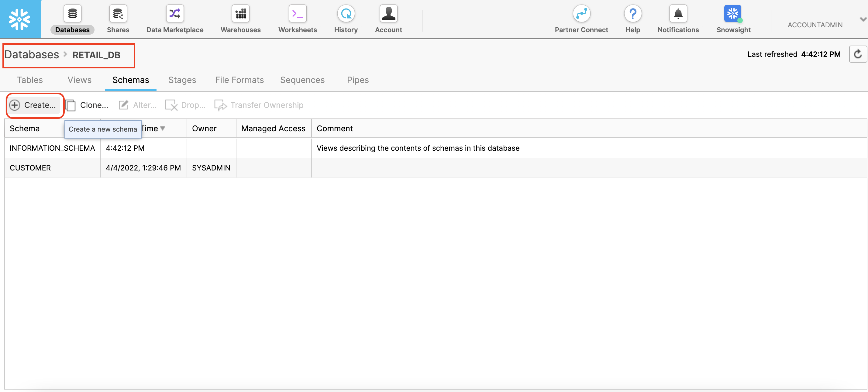Click the 4/4/2022, 1:29:46 PM cell
The width and height of the screenshot is (868, 392).
click(143, 168)
